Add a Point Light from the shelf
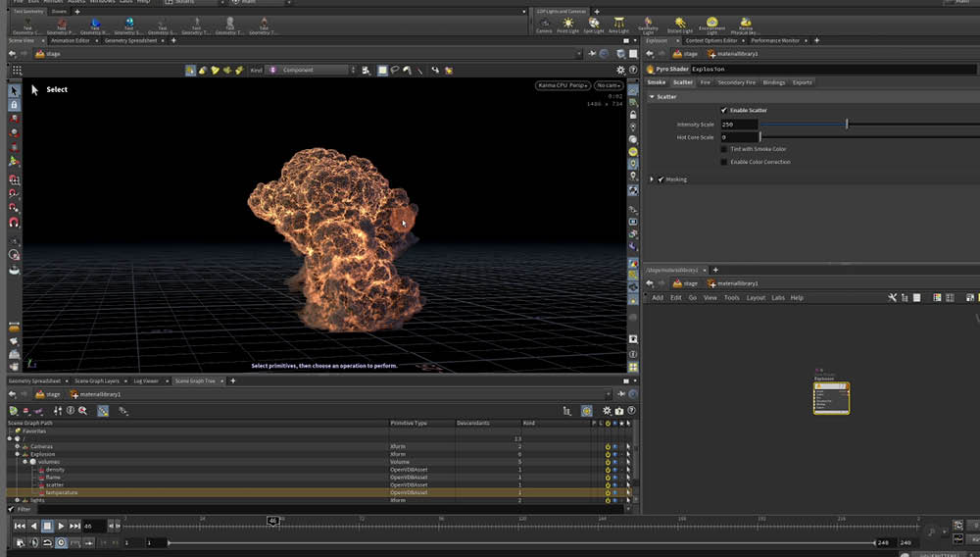 pyautogui.click(x=568, y=25)
